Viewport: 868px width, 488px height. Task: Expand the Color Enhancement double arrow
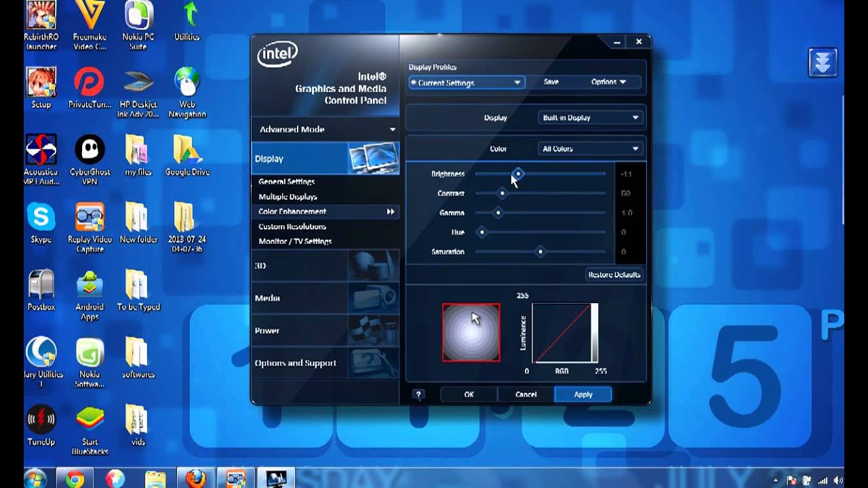391,211
